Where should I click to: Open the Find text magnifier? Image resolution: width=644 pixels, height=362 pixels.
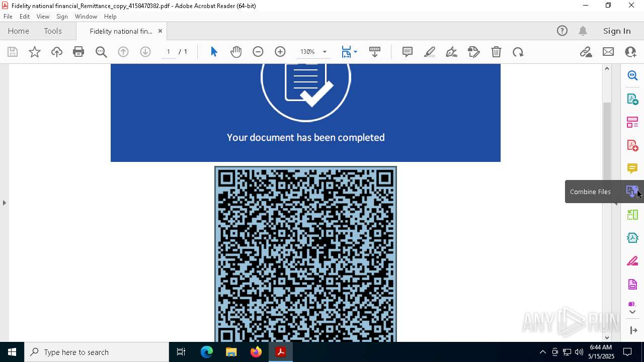tap(101, 52)
